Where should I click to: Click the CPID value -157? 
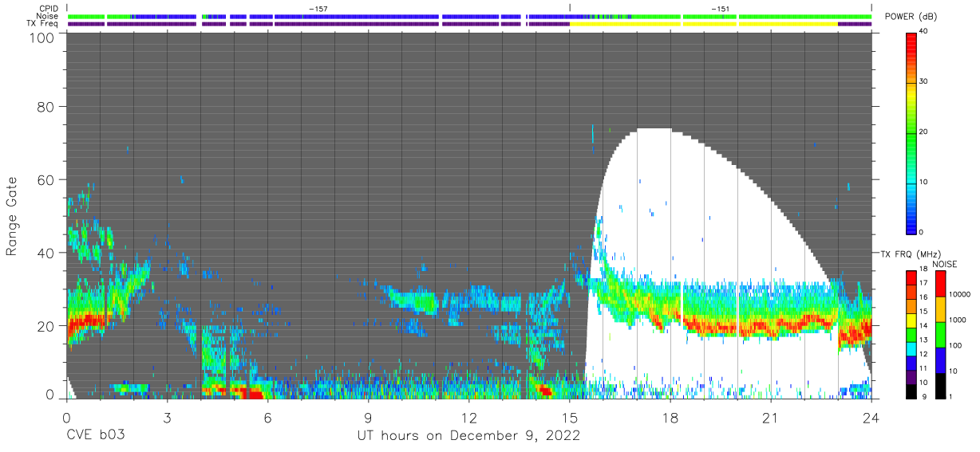click(x=318, y=9)
